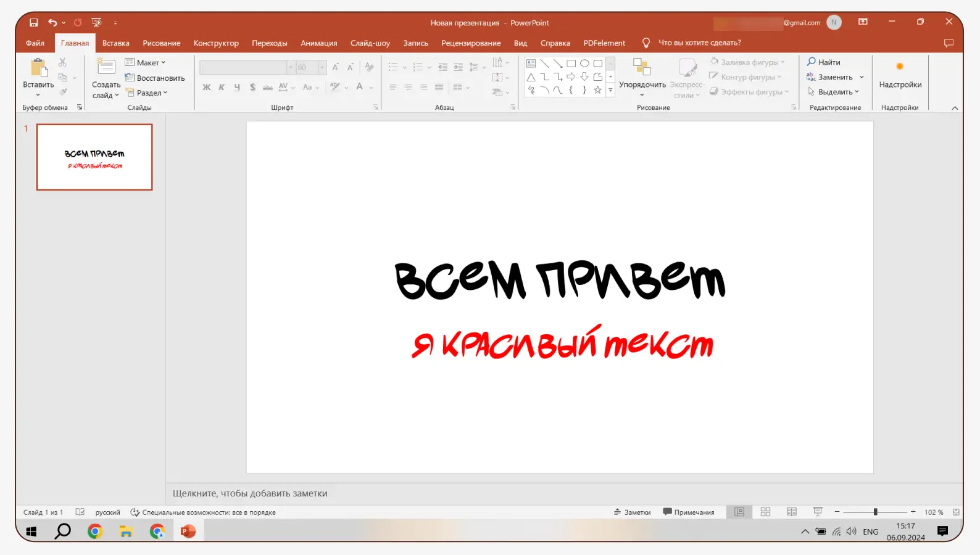Click the Save icon in title bar
Viewport: 980px width, 555px height.
pos(34,23)
